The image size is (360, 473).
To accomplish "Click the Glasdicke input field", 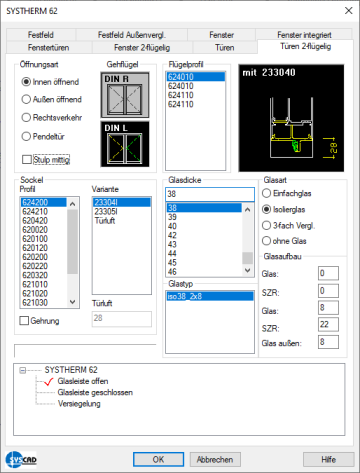I will pos(210,194).
